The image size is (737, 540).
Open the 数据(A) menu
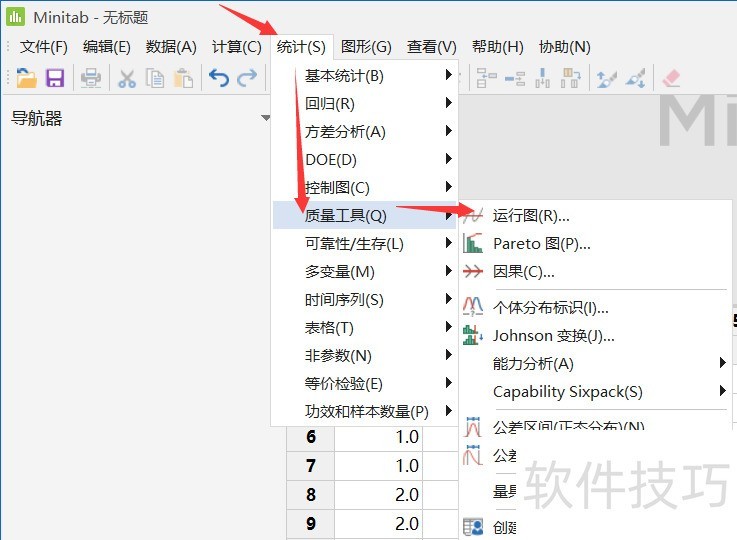point(171,47)
